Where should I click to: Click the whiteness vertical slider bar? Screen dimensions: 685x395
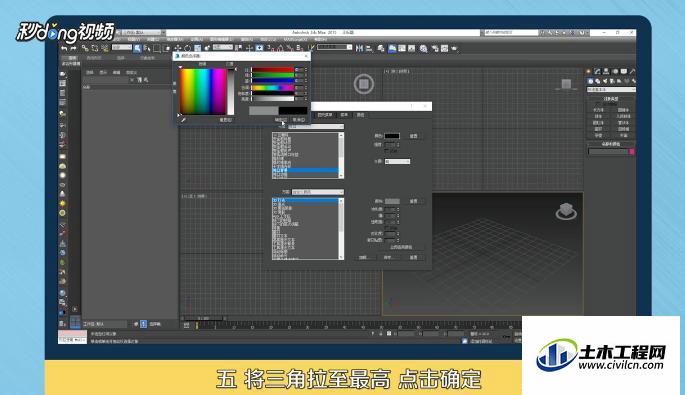231,91
